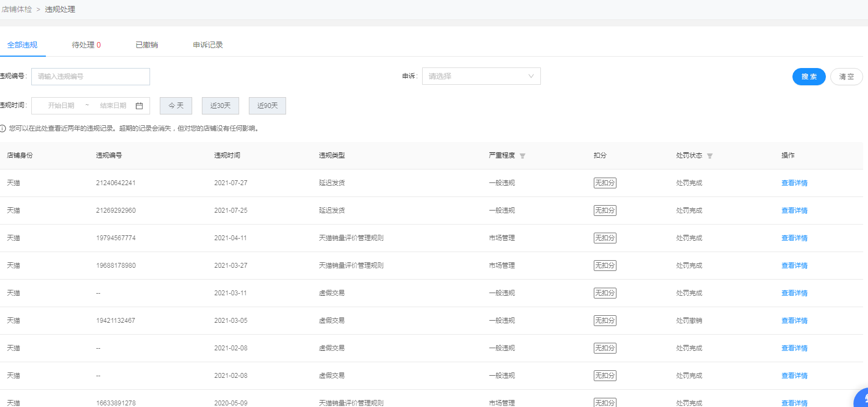Viewport: 868px width, 407px height.
Task: Click the 结束日期 field
Action: tap(113, 106)
